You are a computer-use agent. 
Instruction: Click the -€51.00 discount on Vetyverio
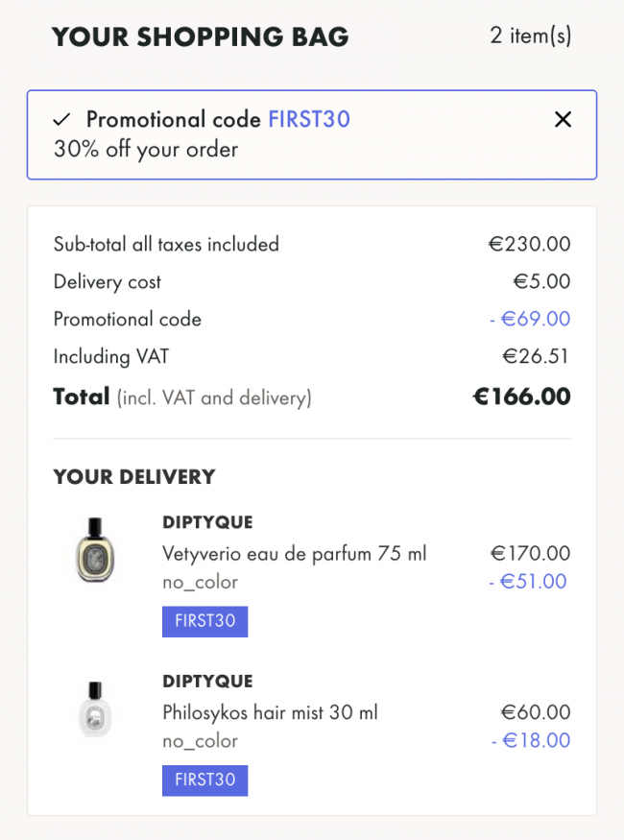pos(528,581)
